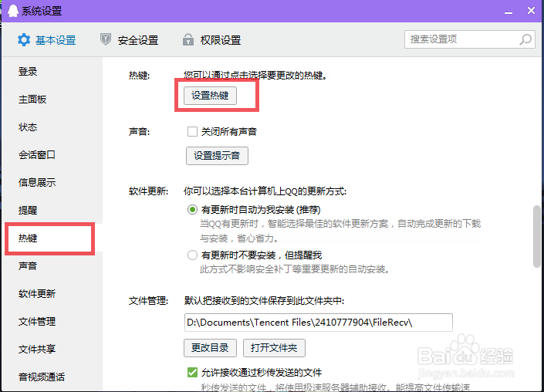Switch to the 基本设置 tab
Screen dimensions: 544x392
tap(46, 40)
